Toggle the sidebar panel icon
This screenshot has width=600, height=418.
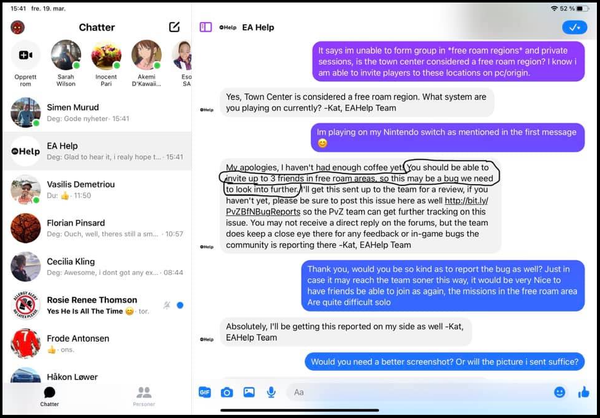coord(205,27)
